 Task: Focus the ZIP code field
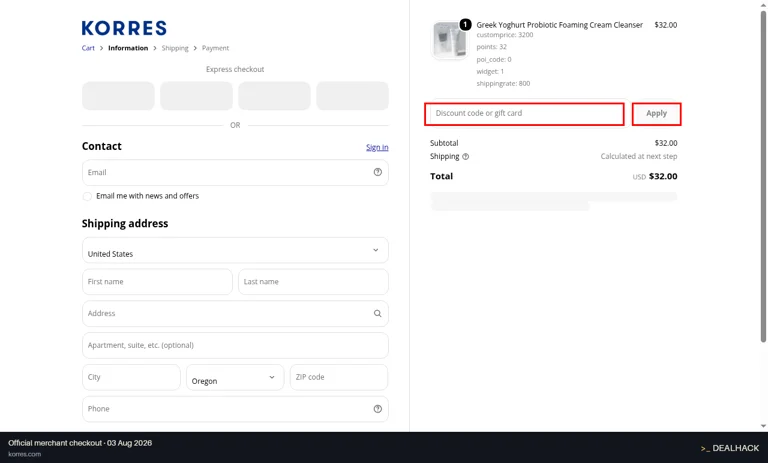point(339,377)
